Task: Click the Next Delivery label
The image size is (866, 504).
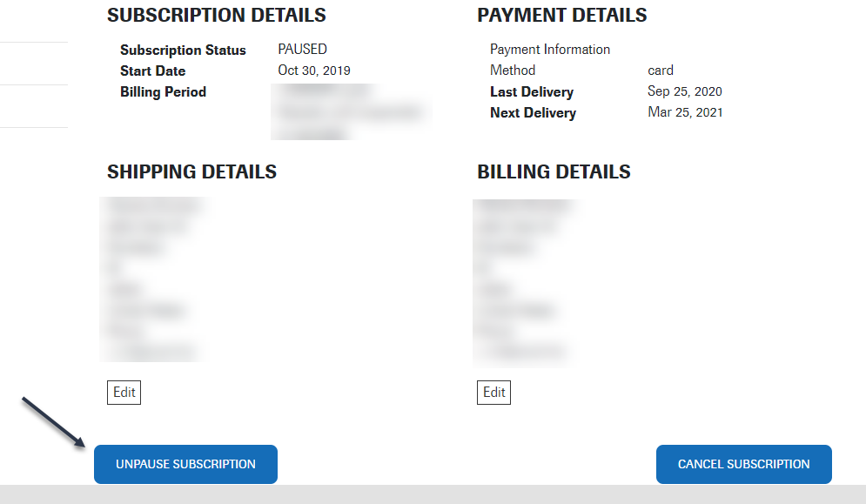Action: point(533,113)
